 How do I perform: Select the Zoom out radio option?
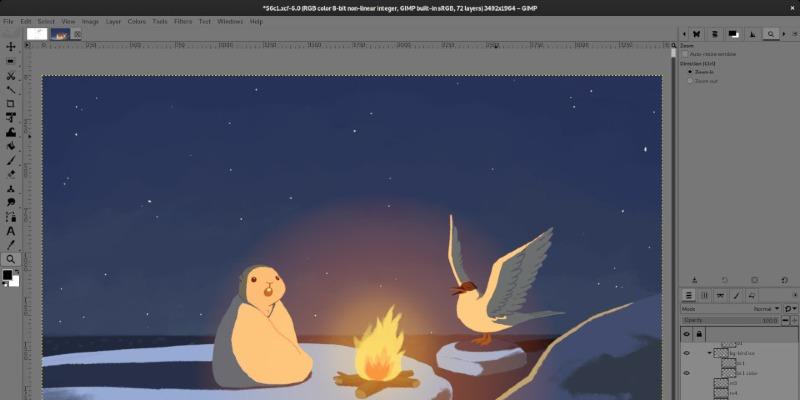pyautogui.click(x=689, y=80)
